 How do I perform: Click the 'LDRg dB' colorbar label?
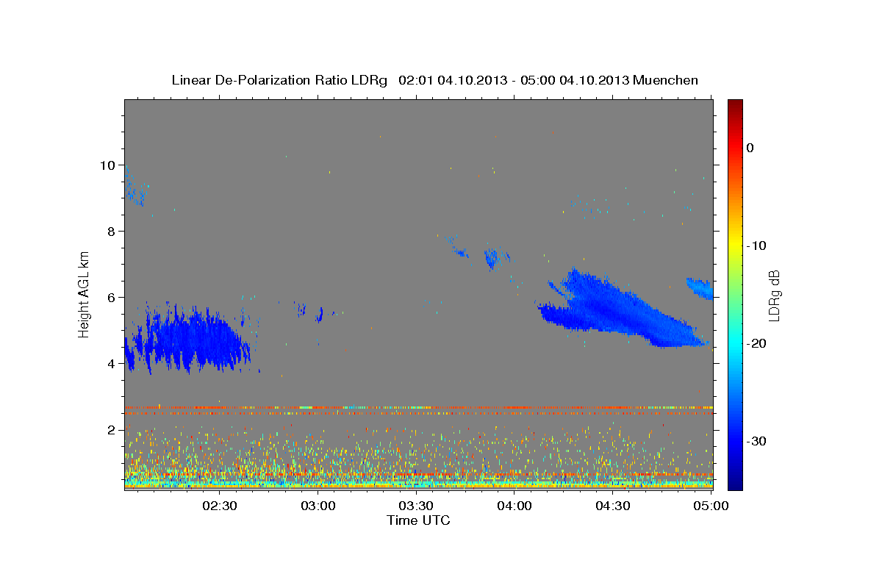pos(774,295)
